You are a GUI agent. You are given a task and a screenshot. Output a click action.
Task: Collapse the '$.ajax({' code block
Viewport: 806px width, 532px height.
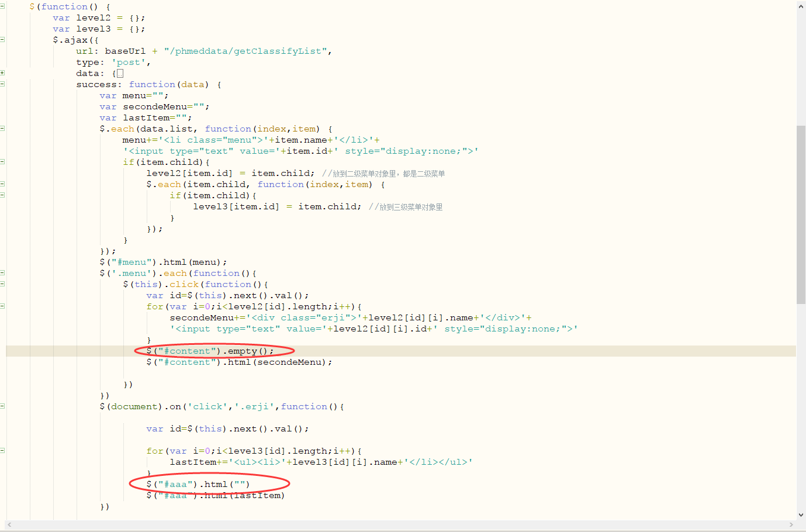pos(2,40)
